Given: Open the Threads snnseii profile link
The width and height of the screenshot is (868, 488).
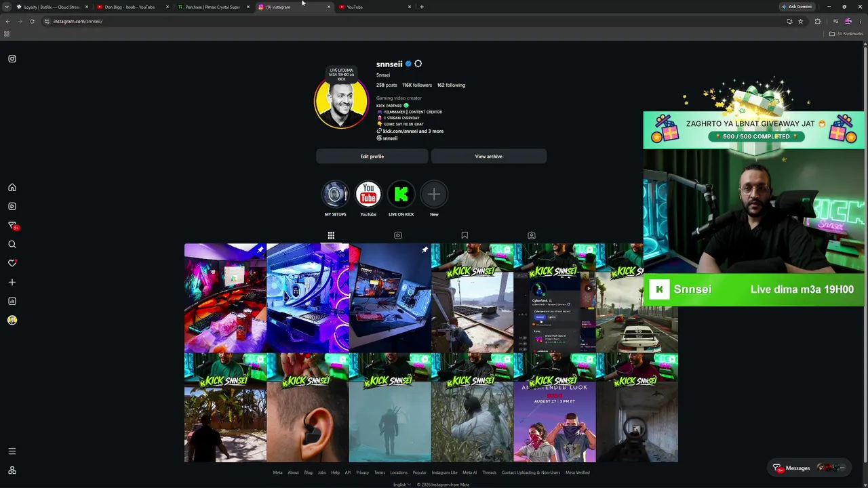Looking at the screenshot, I should pyautogui.click(x=387, y=138).
